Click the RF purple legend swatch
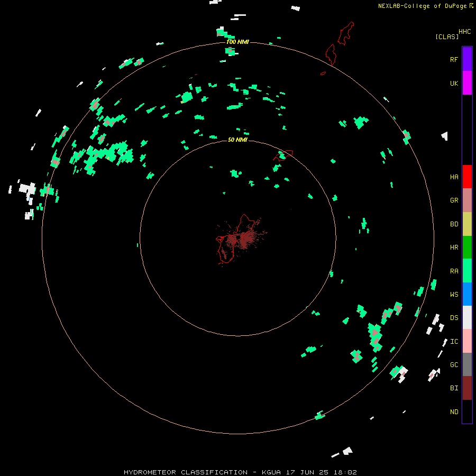This screenshot has width=476, height=476. 467,59
